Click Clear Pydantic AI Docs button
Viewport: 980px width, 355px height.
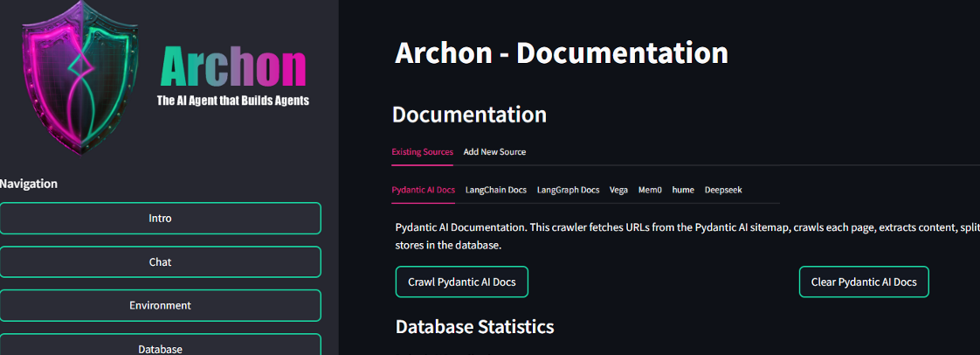pyautogui.click(x=864, y=282)
